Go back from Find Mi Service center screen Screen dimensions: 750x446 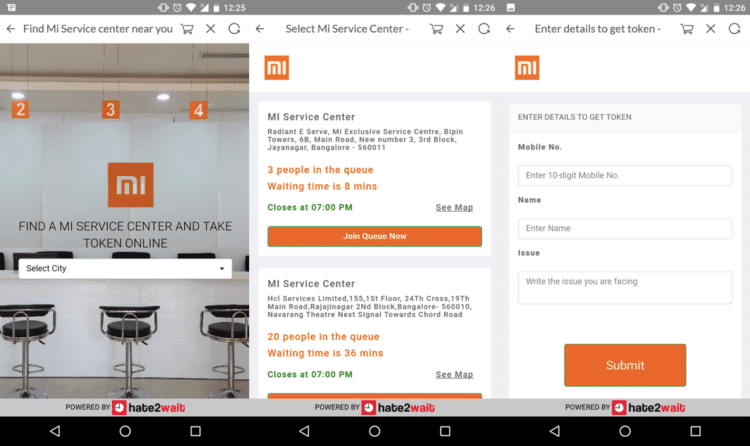11,29
